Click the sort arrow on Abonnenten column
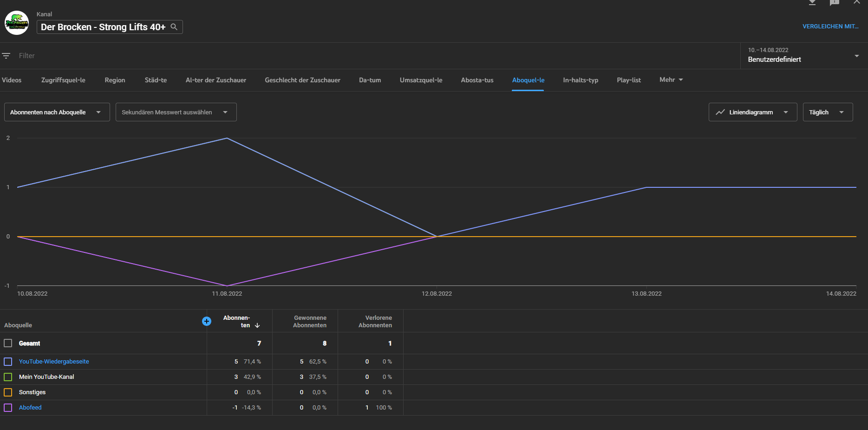 coord(257,325)
